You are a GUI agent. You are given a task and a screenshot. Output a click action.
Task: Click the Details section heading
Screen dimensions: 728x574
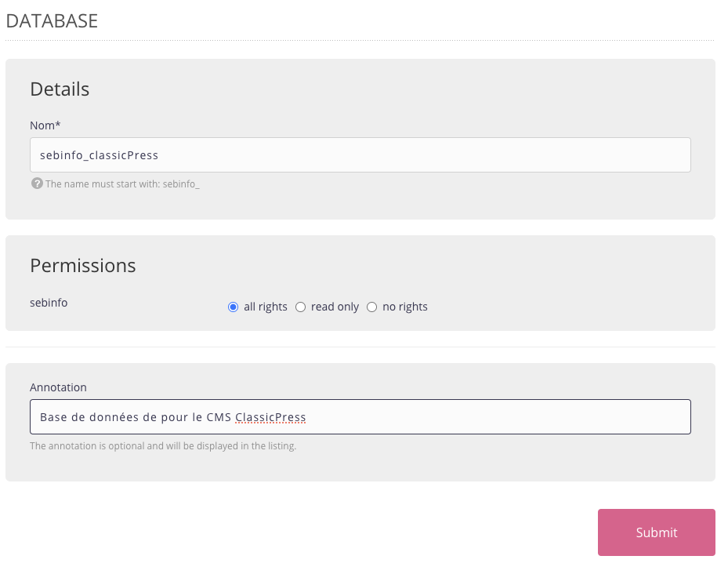[60, 89]
